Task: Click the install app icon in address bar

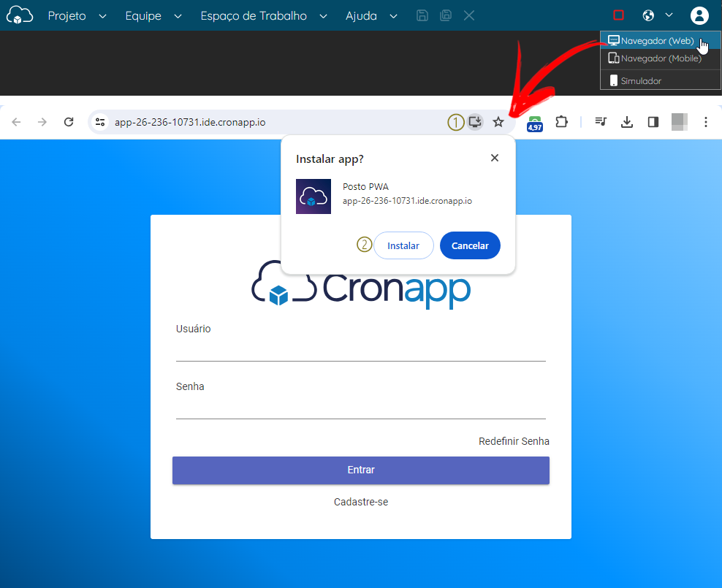Action: [475, 122]
